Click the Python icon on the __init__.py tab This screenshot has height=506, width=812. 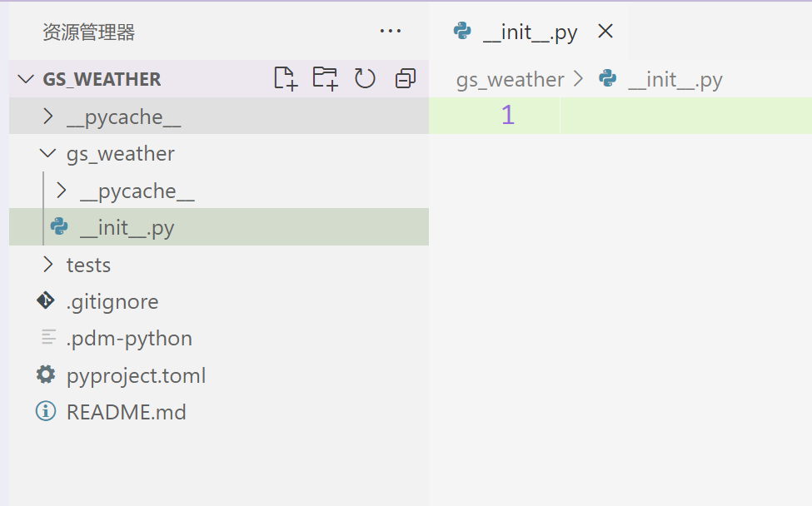[x=462, y=31]
